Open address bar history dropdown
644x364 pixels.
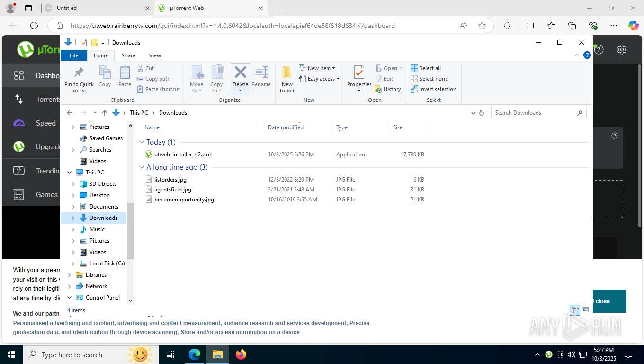pos(473,113)
